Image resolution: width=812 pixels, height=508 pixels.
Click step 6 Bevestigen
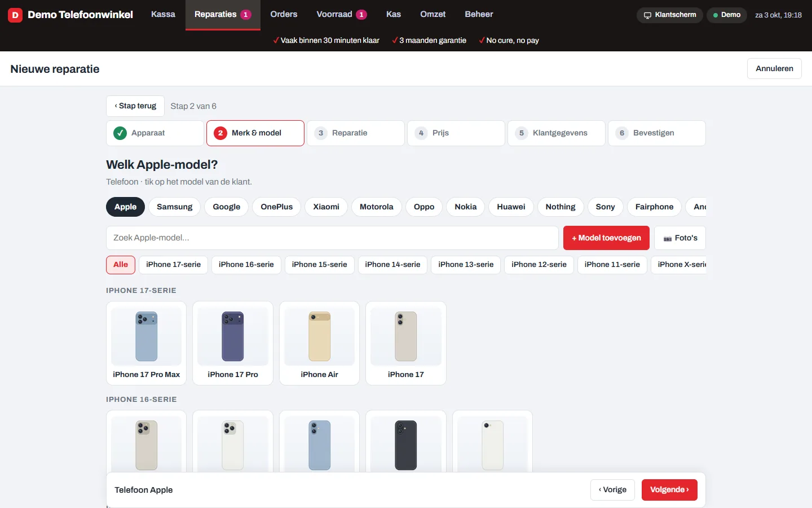click(x=657, y=133)
